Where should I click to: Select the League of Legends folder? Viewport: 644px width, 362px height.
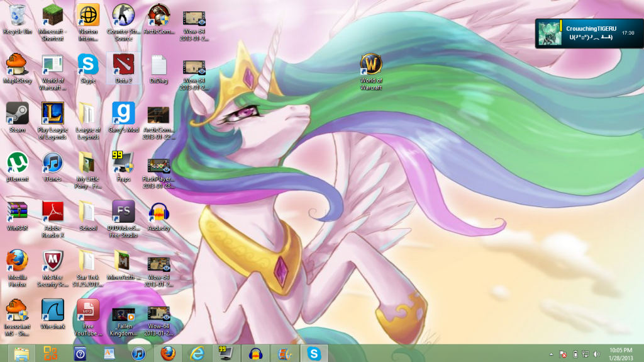(x=88, y=121)
